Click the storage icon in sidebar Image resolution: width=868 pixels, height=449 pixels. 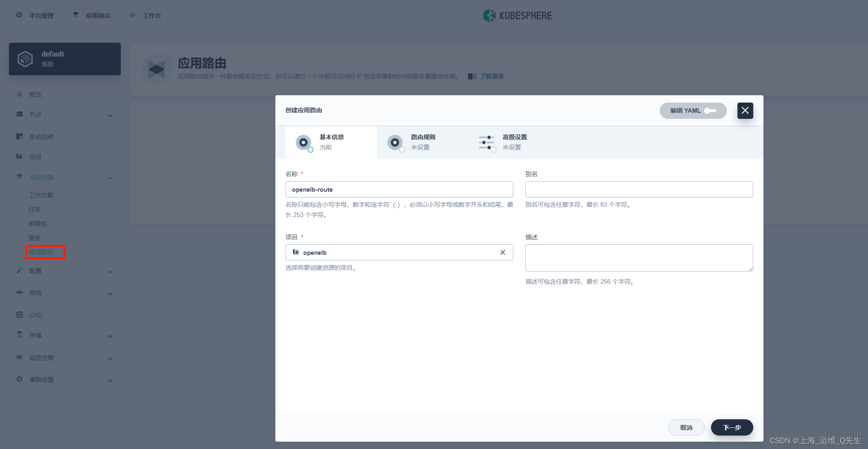point(20,335)
